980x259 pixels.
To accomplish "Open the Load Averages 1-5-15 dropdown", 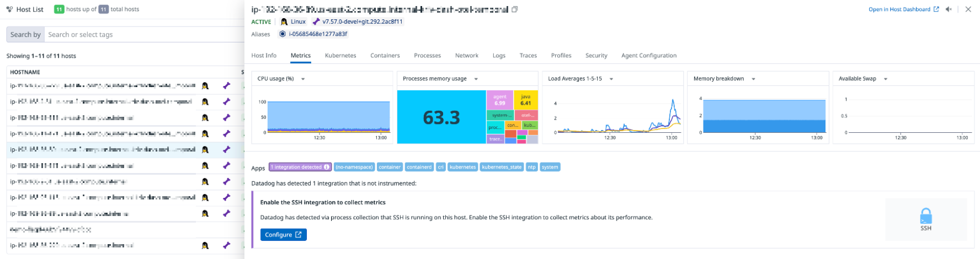I will [611, 79].
